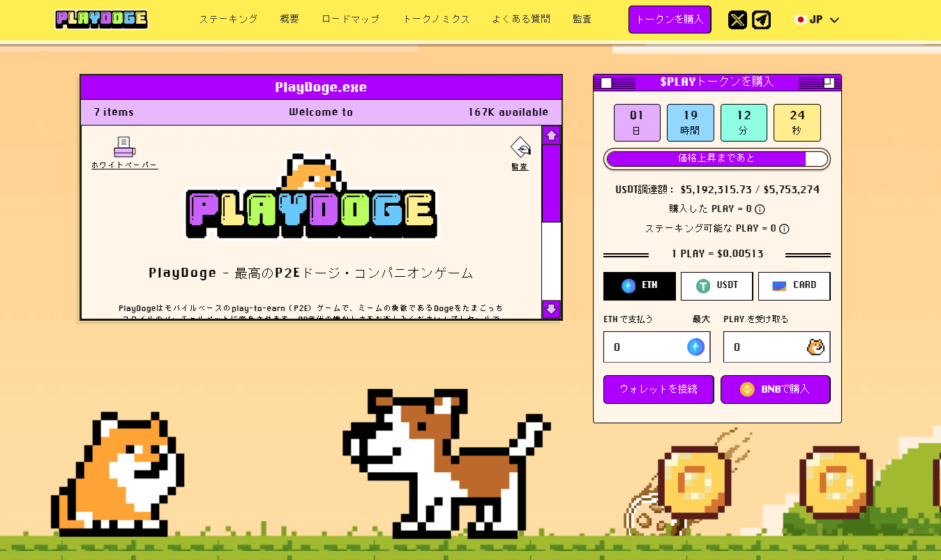The image size is (941, 560).
Task: Open the Telegram social icon
Action: (x=762, y=20)
